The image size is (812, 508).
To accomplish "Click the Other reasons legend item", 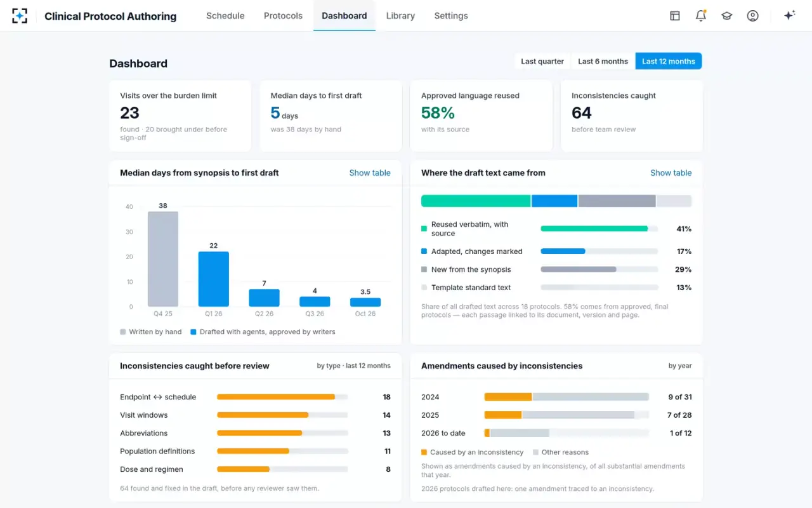I will (561, 452).
